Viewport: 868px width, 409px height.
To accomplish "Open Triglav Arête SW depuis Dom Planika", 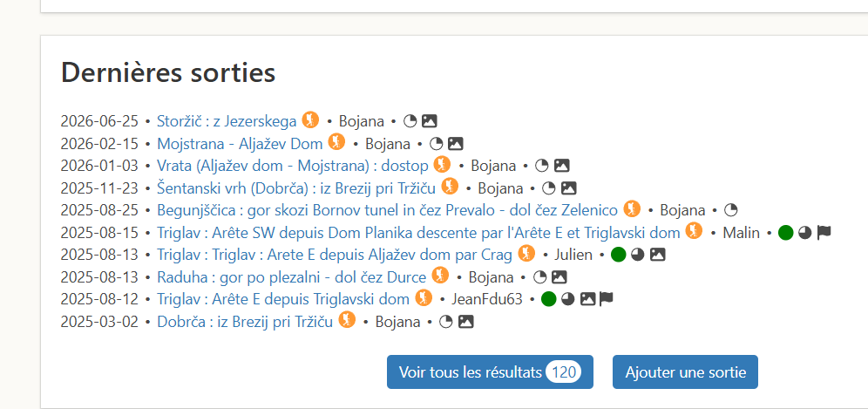I will [418, 233].
